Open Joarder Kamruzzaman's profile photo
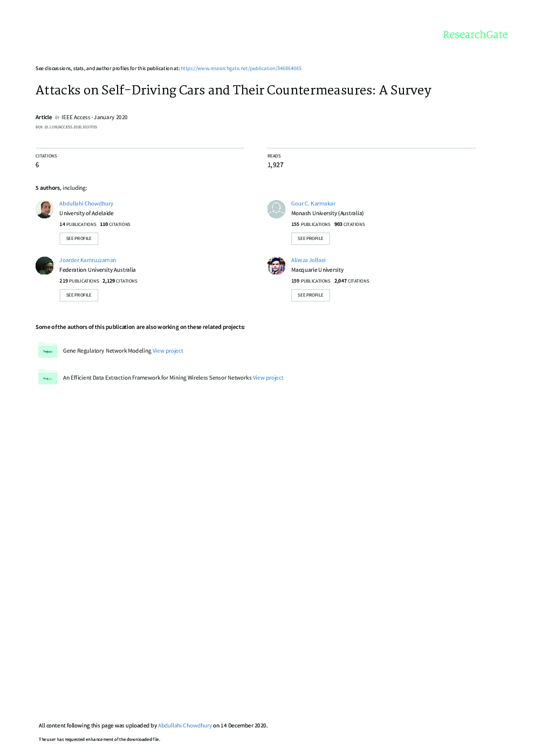The height and width of the screenshot is (756, 535). pos(44,266)
